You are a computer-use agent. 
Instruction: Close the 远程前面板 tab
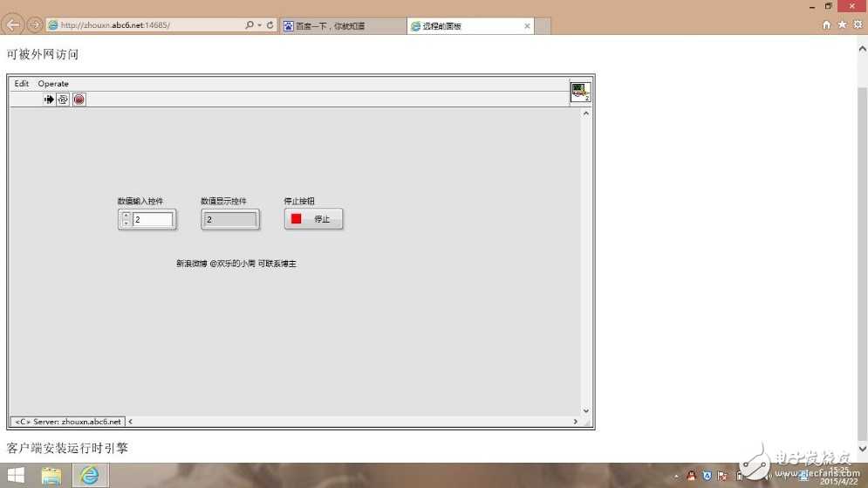coord(527,25)
